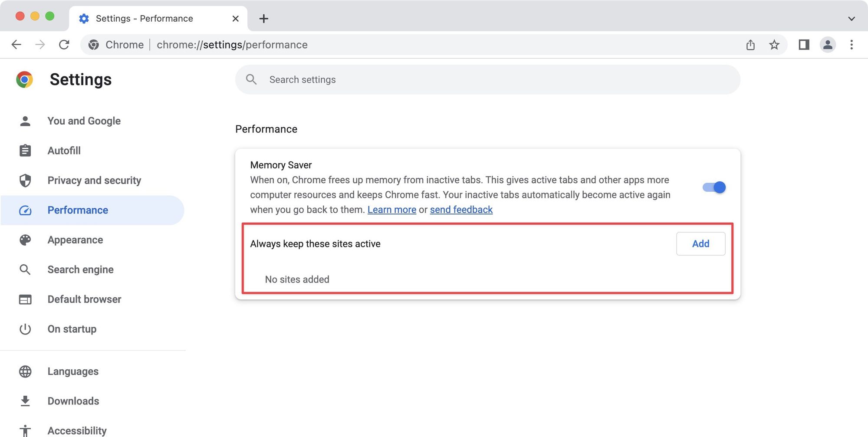The image size is (868, 437).
Task: Click Add to keep sites active
Action: (700, 244)
